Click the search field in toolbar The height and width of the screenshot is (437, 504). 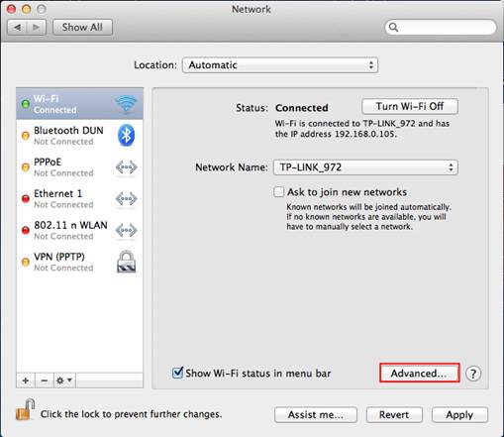click(441, 27)
